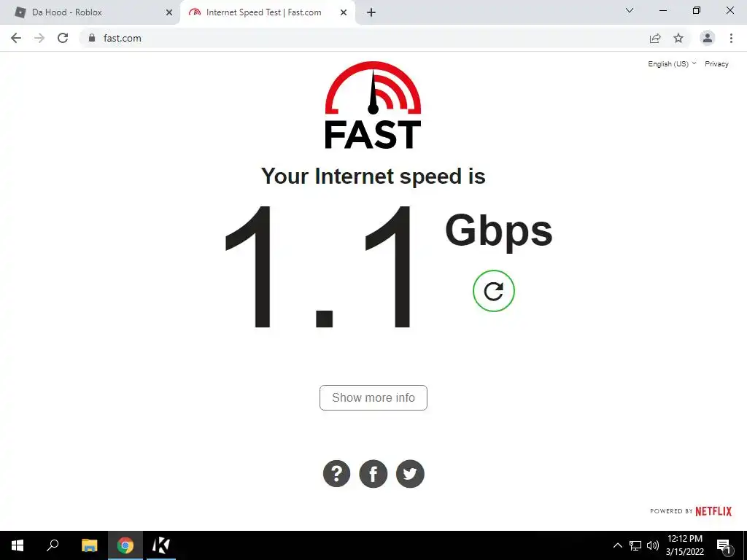The width and height of the screenshot is (747, 560).
Task: Open a new browser tab
Action: pos(371,12)
